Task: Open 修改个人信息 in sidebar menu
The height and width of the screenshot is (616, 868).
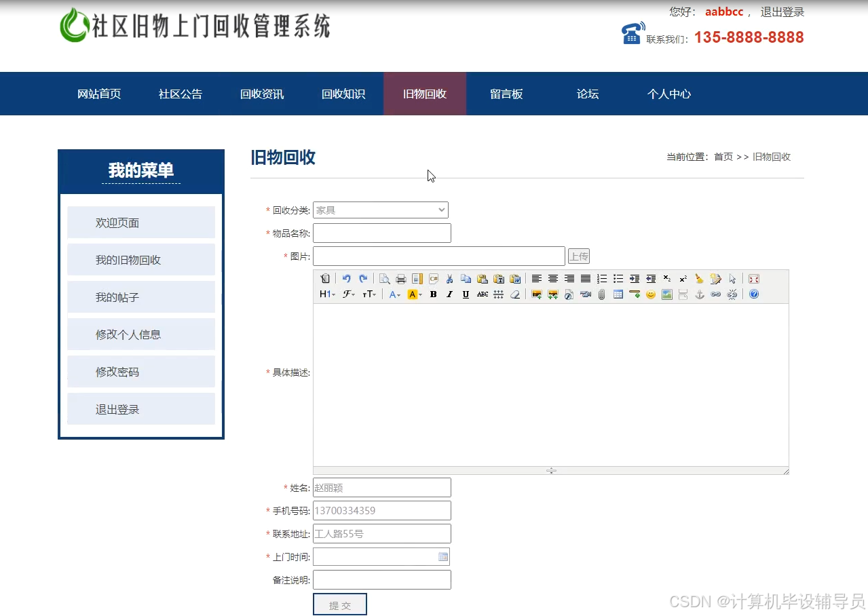Action: pyautogui.click(x=141, y=334)
